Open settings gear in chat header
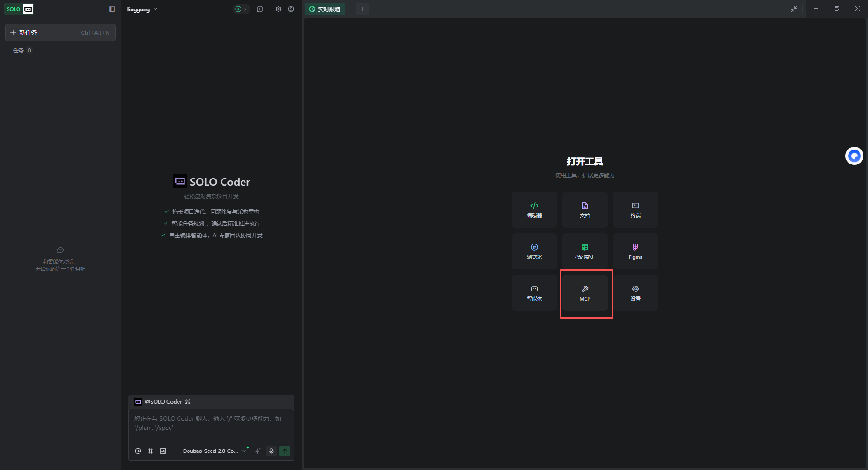Image resolution: width=868 pixels, height=470 pixels. [278, 9]
